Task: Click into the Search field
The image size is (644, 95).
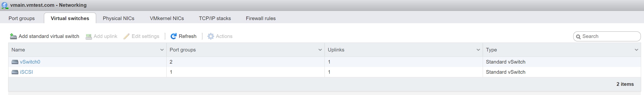Action: coord(607,36)
